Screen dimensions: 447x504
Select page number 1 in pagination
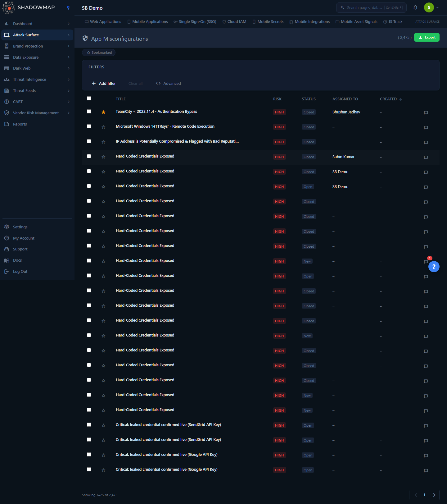pos(424,495)
